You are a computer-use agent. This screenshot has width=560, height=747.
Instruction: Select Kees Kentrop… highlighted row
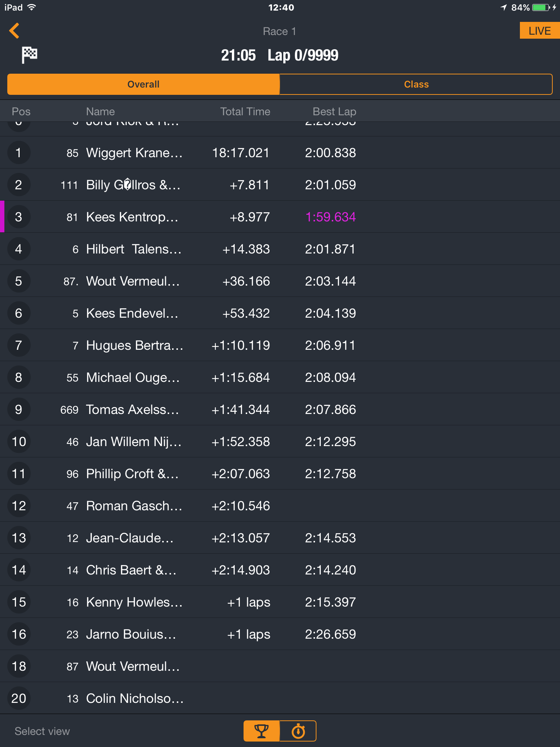coord(280,217)
